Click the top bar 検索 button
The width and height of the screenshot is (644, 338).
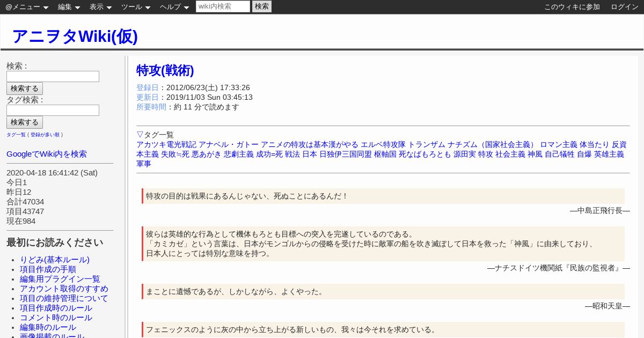pos(262,6)
